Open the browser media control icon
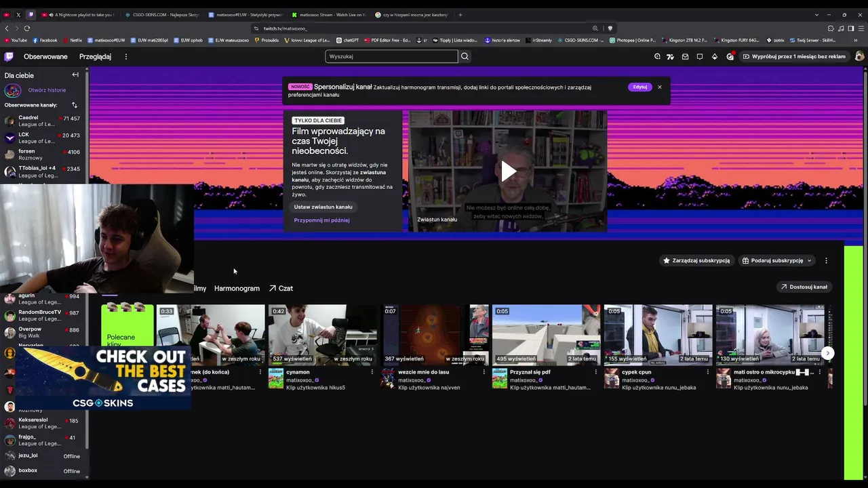 click(x=841, y=28)
